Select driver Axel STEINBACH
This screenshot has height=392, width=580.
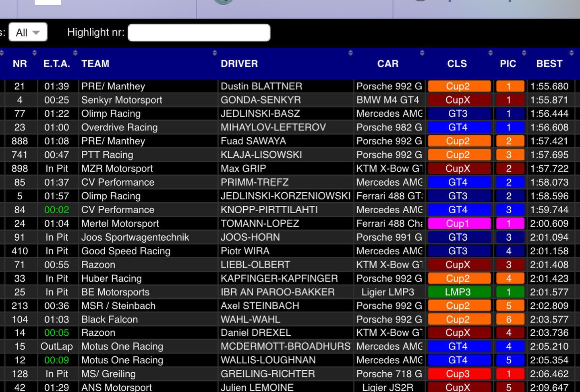[260, 305]
